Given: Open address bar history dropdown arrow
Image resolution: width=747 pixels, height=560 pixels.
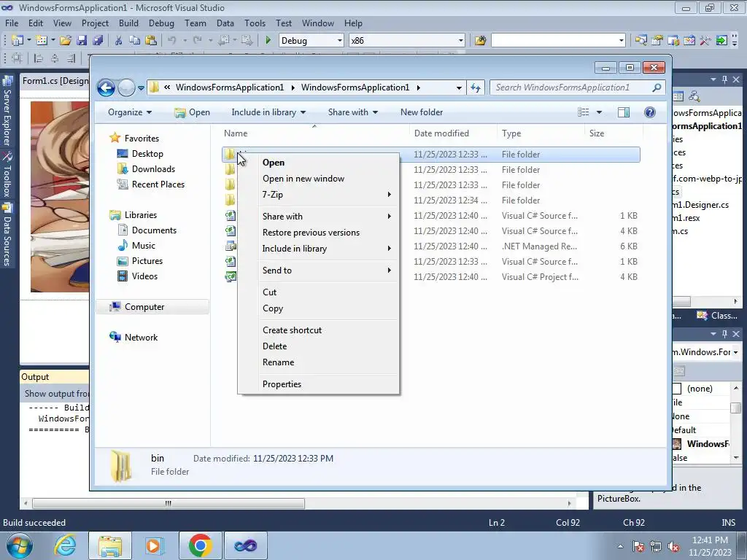Looking at the screenshot, I should [459, 87].
